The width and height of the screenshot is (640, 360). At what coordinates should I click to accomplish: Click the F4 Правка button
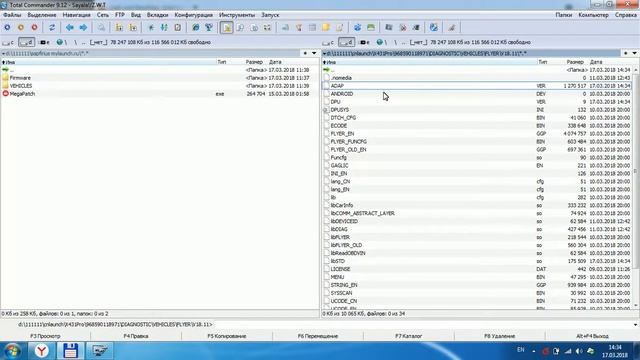click(136, 336)
